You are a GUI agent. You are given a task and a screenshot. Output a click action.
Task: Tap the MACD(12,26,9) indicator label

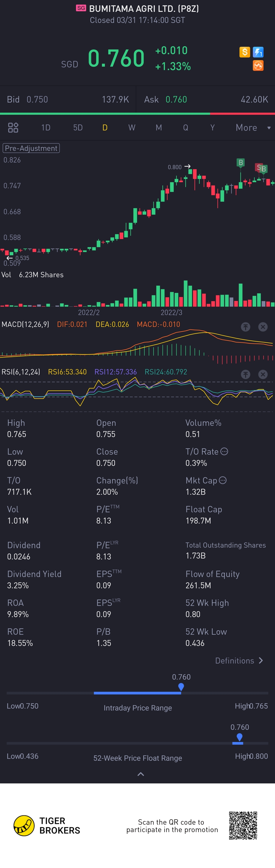pos(25,324)
